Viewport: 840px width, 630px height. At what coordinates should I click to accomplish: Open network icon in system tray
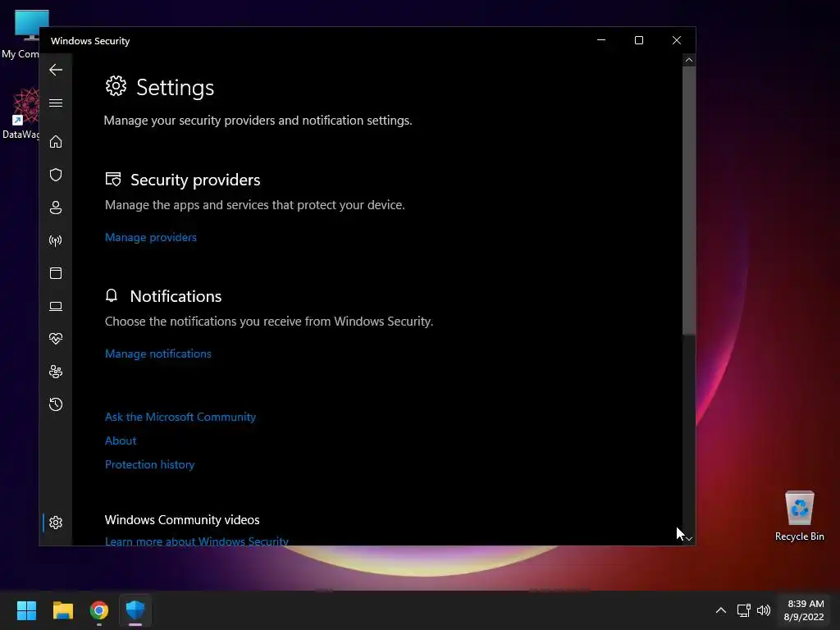pyautogui.click(x=743, y=610)
